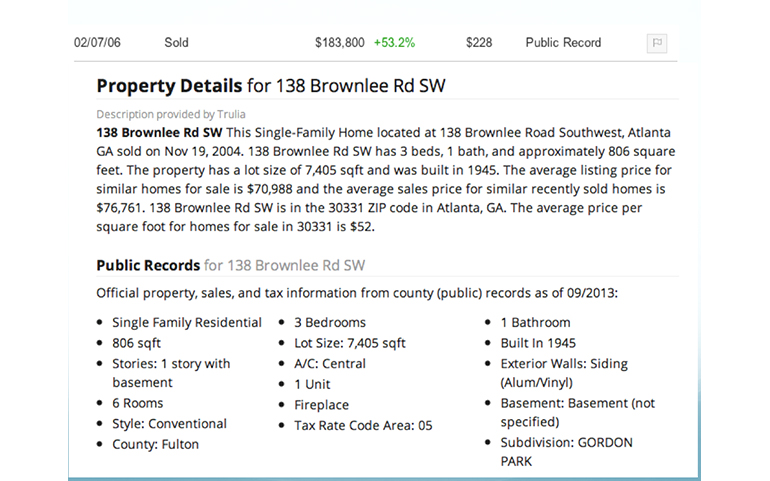Select the $183,800 sale price
This screenshot has width=770, height=481.
(x=339, y=43)
